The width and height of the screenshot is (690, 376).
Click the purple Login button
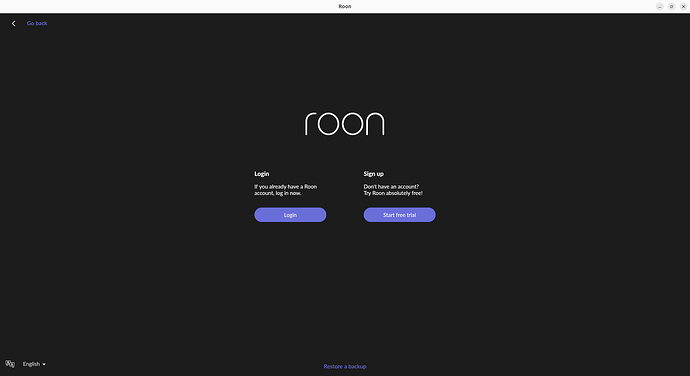(x=290, y=215)
